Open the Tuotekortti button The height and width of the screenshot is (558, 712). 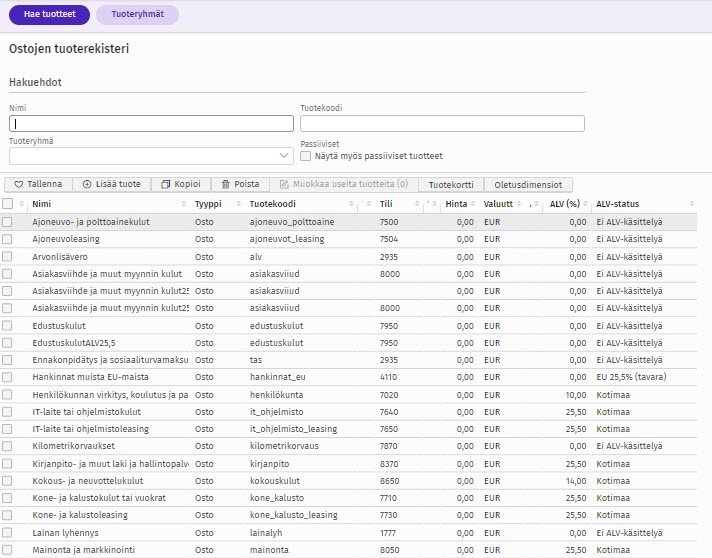coord(451,185)
